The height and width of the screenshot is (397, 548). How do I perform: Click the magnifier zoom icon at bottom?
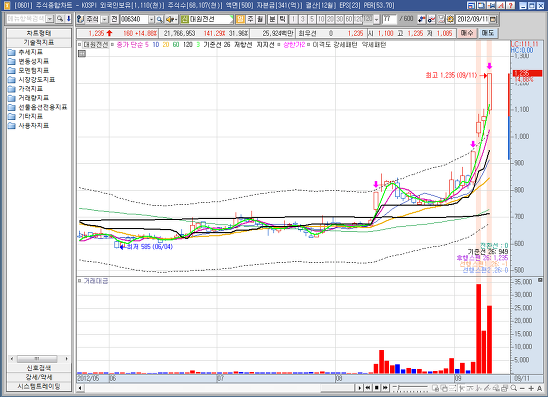(514, 388)
